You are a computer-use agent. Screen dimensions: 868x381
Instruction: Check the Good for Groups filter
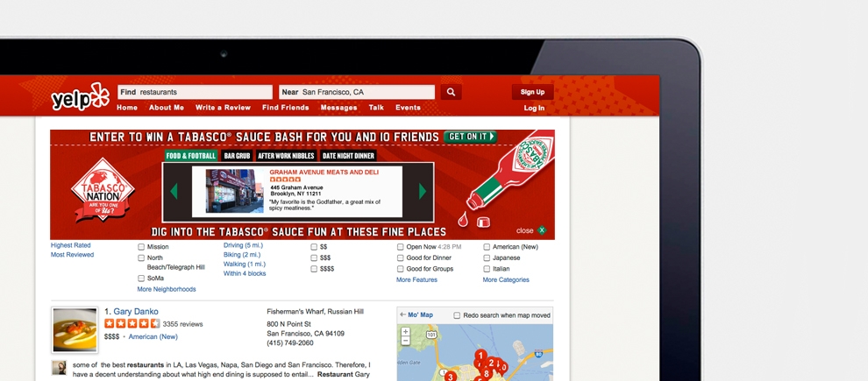(x=400, y=269)
